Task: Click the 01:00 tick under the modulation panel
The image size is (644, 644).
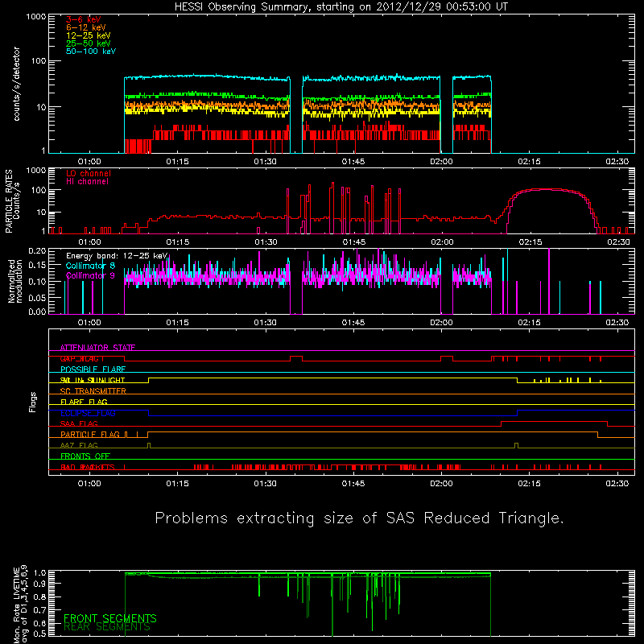Action: coord(89,323)
